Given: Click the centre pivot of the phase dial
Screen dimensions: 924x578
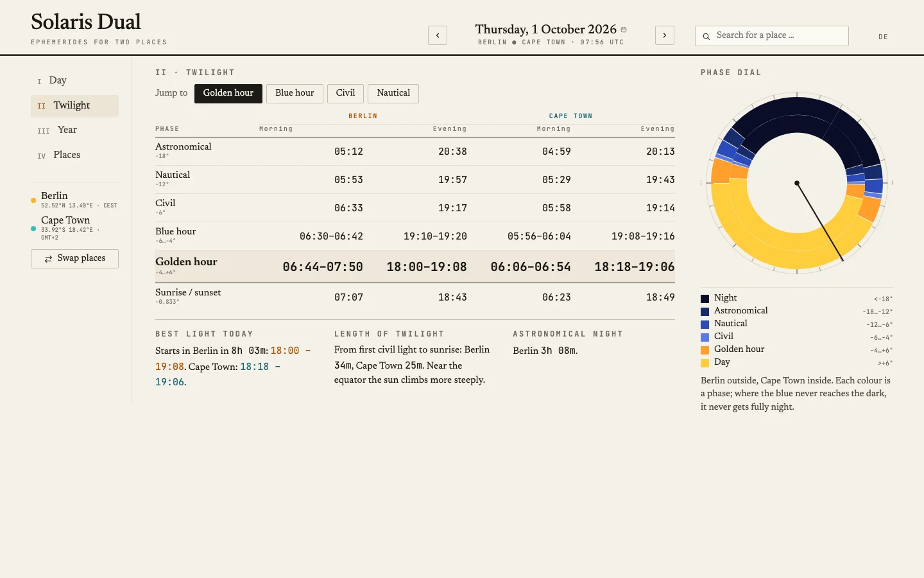Looking at the screenshot, I should (797, 183).
